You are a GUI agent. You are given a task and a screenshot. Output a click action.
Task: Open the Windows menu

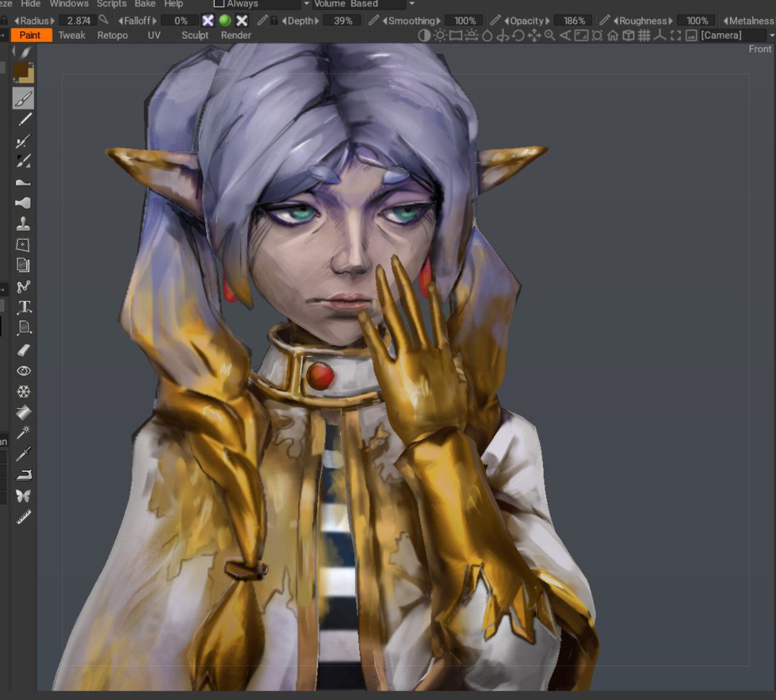tap(69, 4)
